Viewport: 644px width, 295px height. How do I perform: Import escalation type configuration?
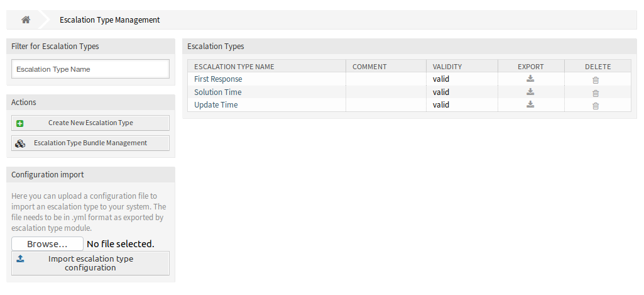[90, 264]
